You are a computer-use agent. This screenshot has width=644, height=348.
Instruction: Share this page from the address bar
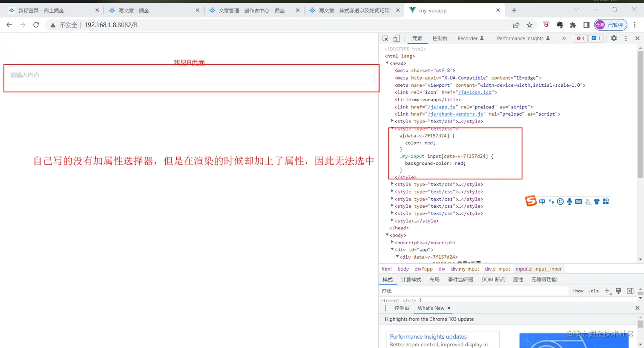coord(516,25)
